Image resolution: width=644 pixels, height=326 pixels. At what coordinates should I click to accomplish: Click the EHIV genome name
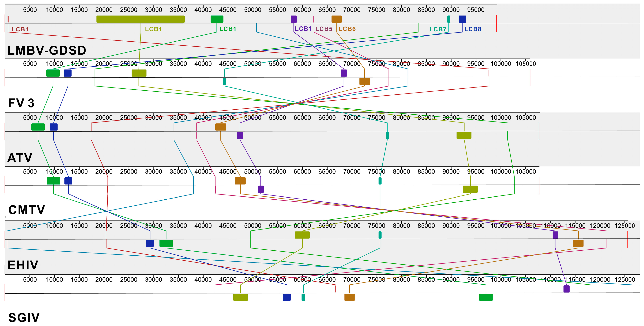coord(23,265)
